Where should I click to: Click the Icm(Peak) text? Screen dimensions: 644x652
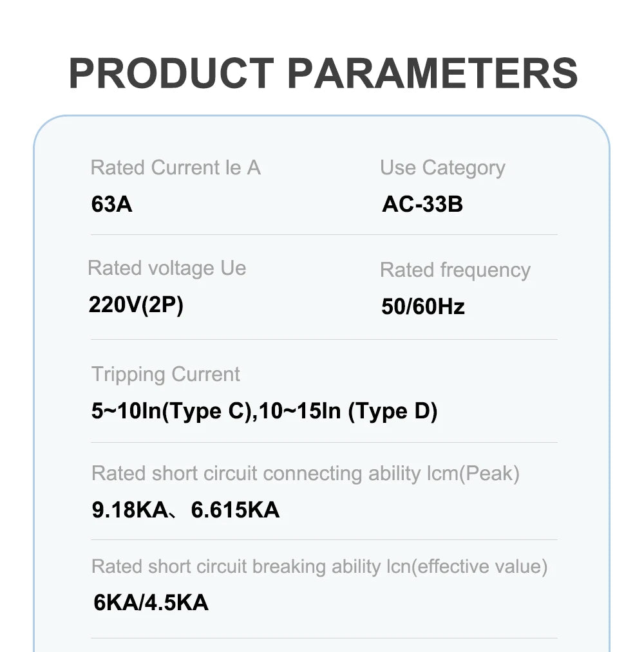pyautogui.click(x=473, y=474)
